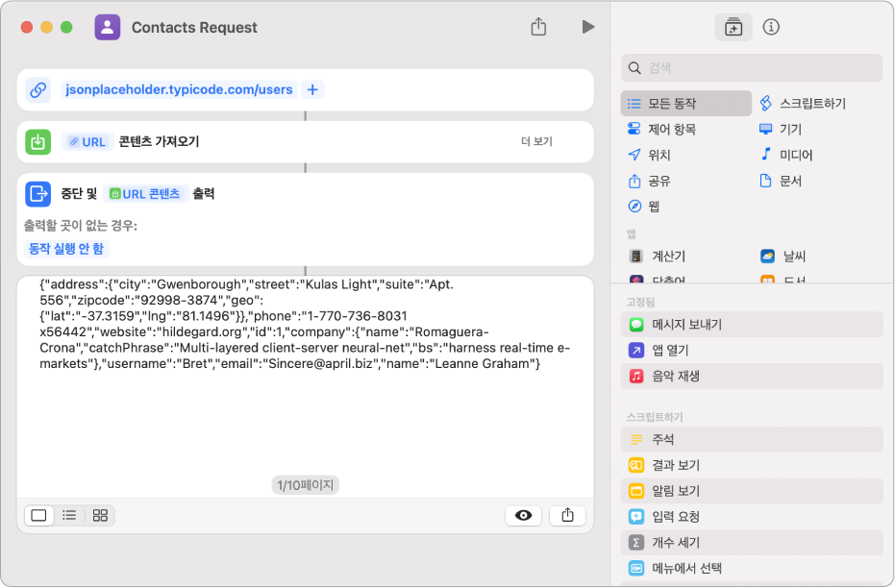Open the 동작 실행 안 함 dropdown

66,249
